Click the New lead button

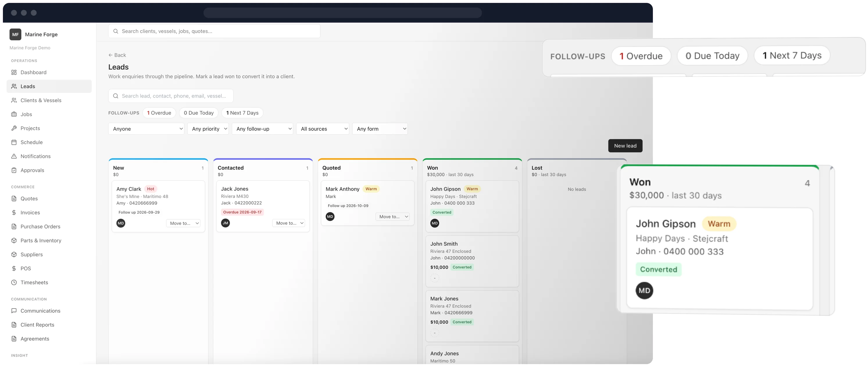coord(625,146)
